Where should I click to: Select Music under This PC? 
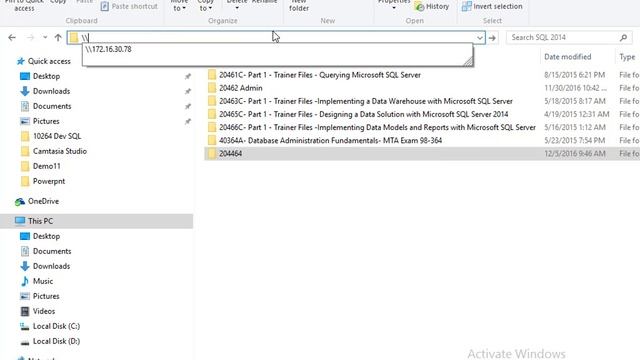coord(43,281)
